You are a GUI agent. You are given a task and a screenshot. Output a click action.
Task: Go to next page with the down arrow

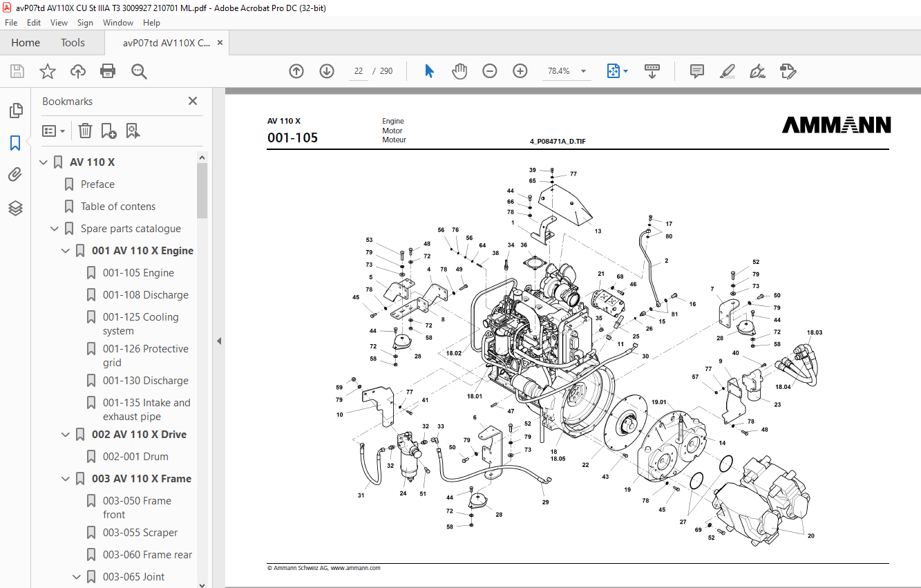327,71
